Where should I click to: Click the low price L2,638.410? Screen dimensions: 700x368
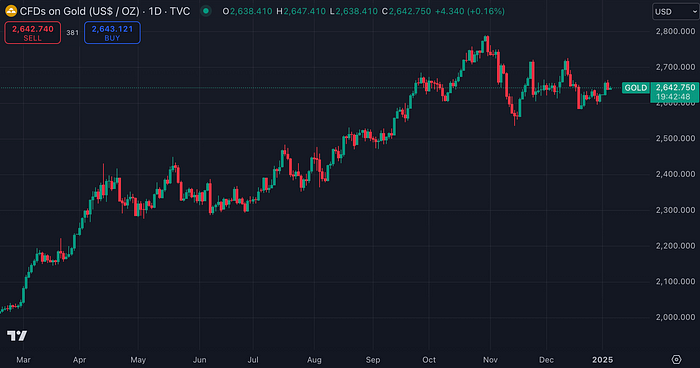354,11
